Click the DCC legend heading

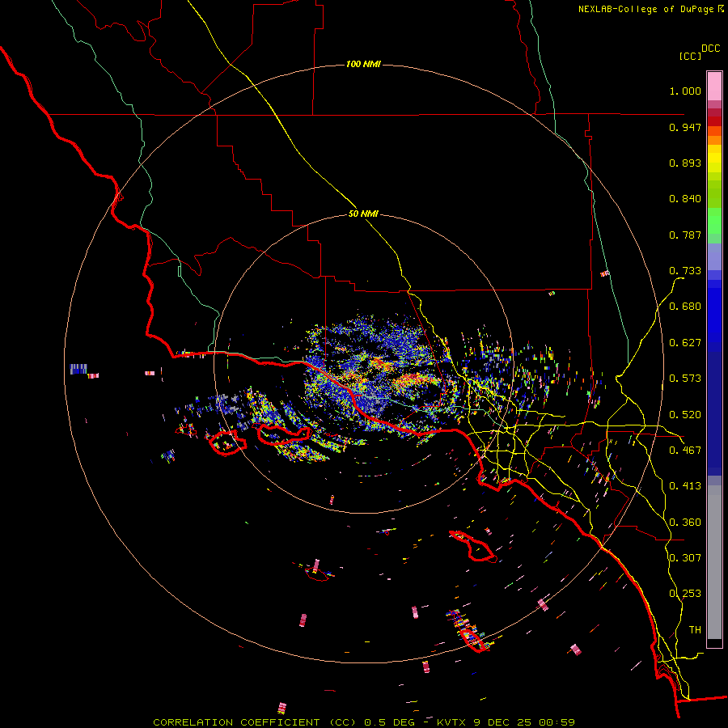tap(711, 49)
